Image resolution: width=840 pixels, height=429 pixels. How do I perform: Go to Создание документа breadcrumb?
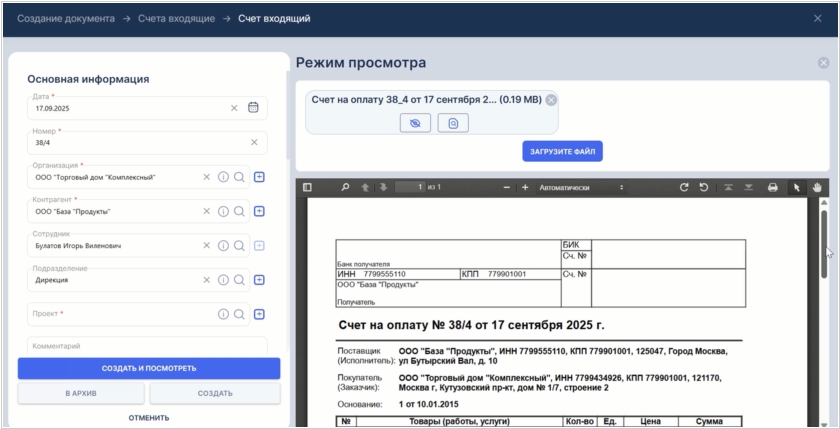point(66,18)
